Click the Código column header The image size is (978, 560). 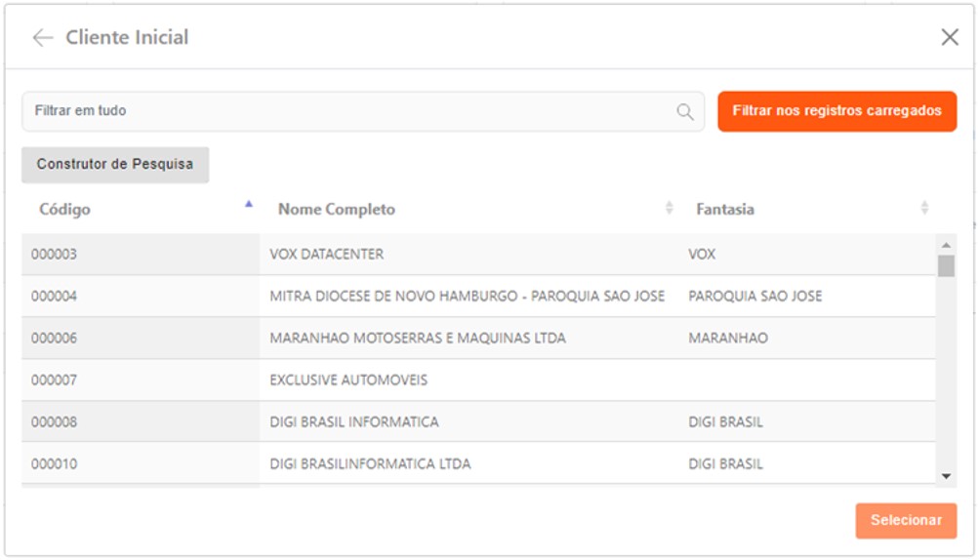point(65,210)
